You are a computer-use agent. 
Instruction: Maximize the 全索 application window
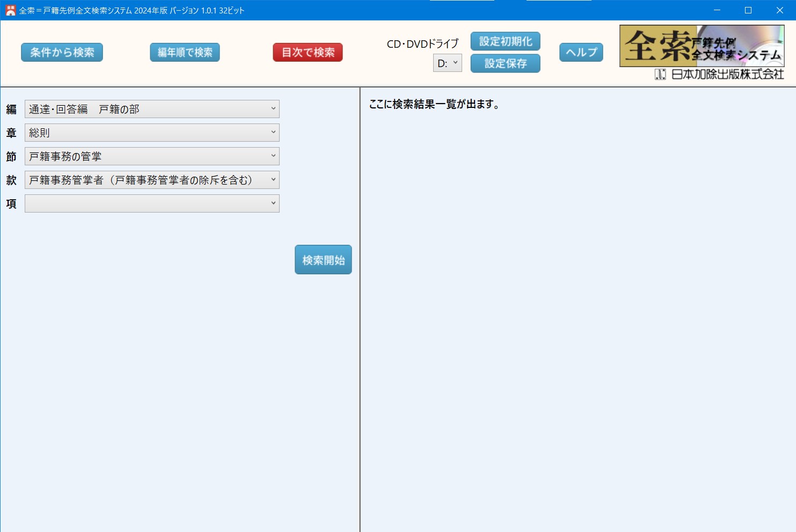pyautogui.click(x=748, y=10)
